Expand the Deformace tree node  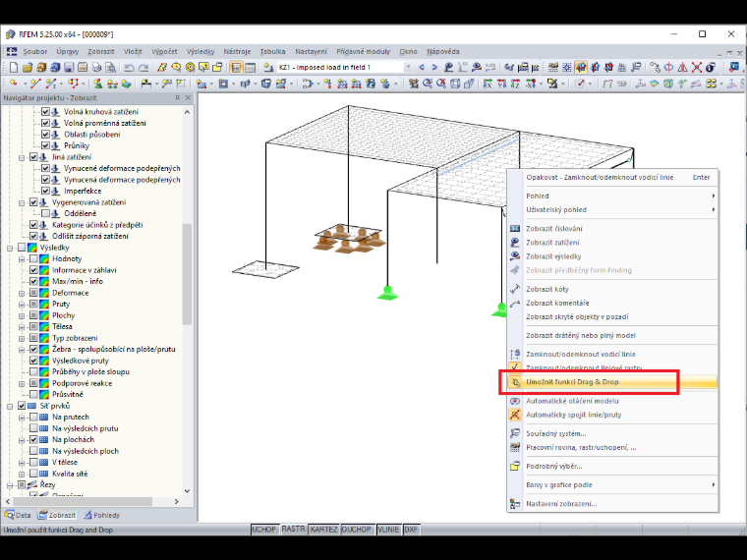point(22,293)
